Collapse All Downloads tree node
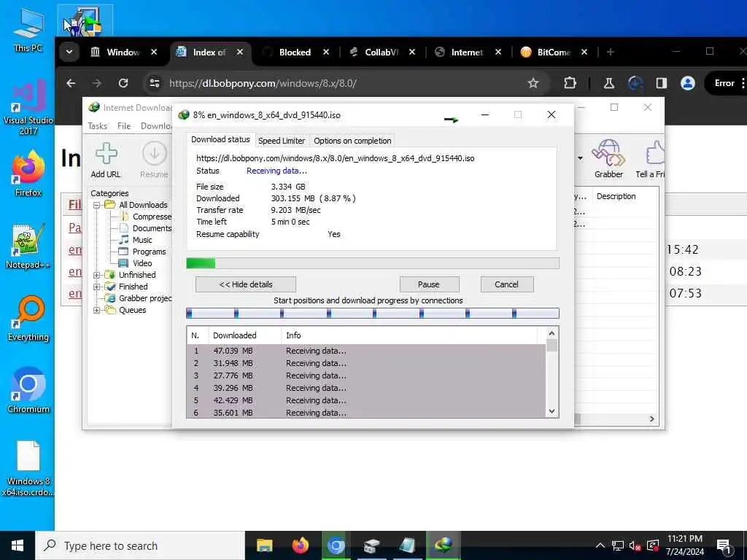This screenshot has height=560, width=747. (97, 205)
